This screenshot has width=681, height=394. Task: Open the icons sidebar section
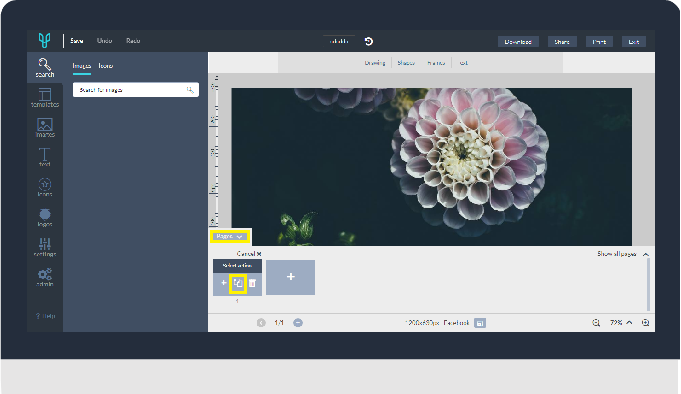point(45,187)
